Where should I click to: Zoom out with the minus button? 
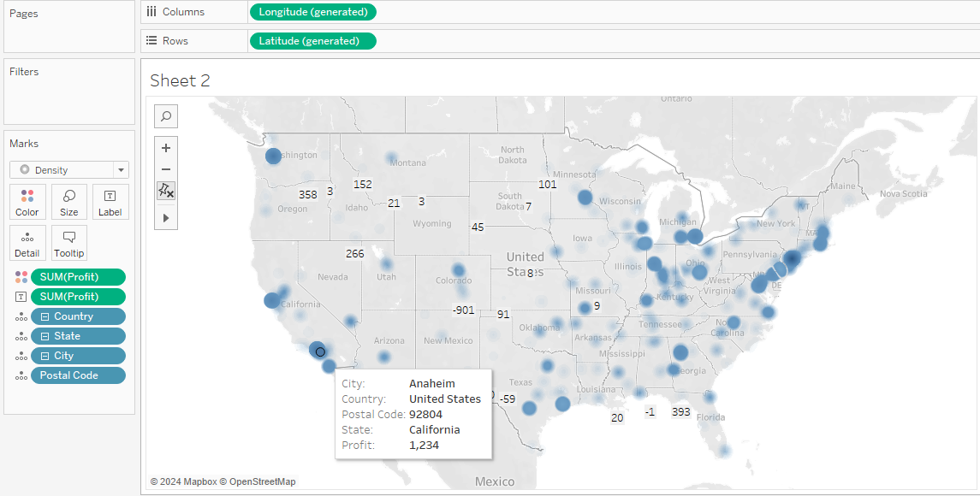pos(166,169)
